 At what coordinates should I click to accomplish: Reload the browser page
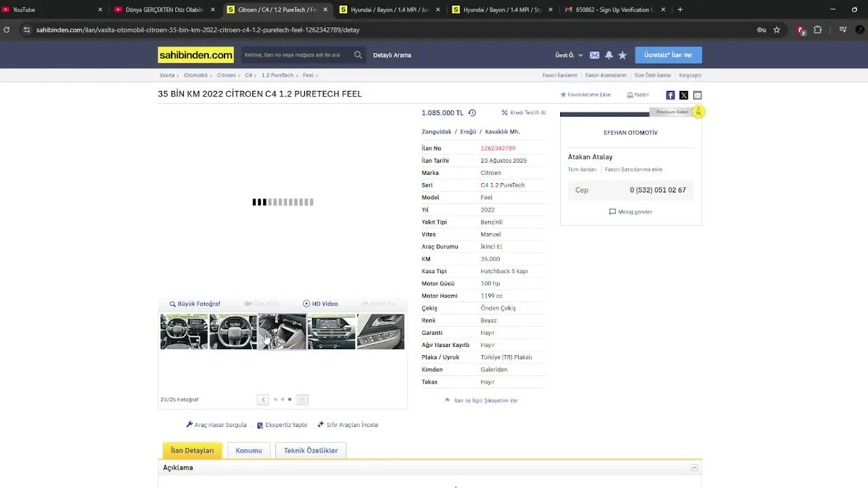point(7,30)
